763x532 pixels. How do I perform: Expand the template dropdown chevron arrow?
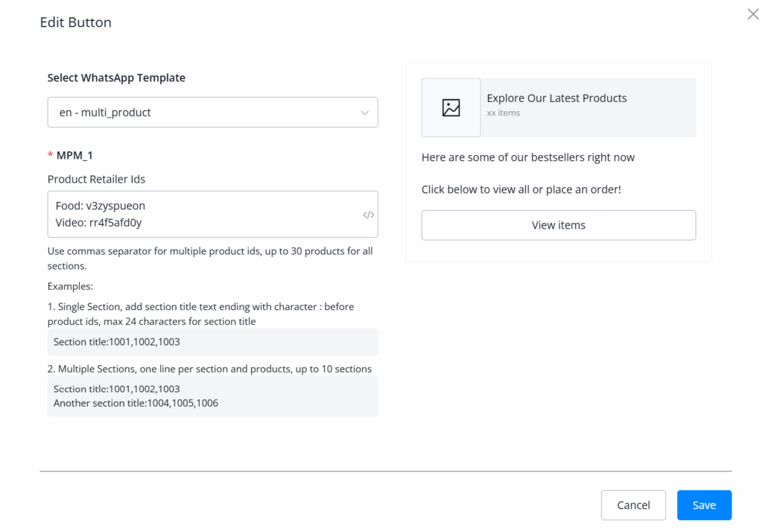tap(364, 113)
